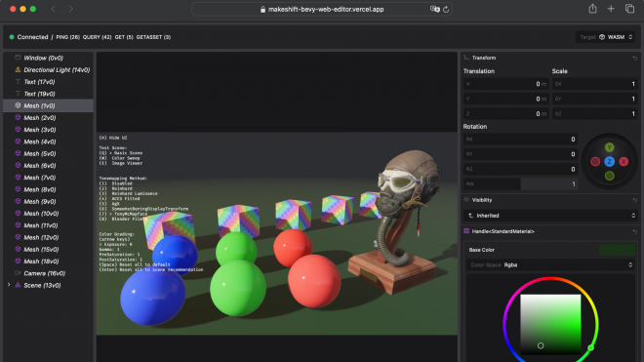Click the cube icon of Mesh (5v0)
Viewport: 644px width, 362px height.
pyautogui.click(x=18, y=153)
